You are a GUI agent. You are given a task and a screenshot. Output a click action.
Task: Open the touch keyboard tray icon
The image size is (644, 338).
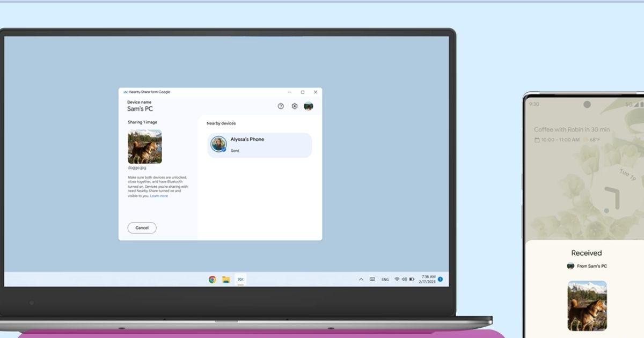pyautogui.click(x=372, y=280)
